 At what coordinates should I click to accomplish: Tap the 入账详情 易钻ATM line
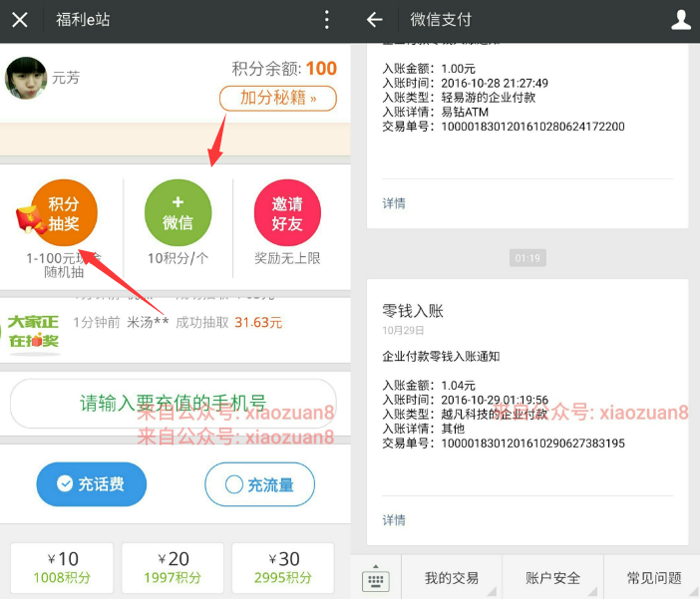coord(436,112)
